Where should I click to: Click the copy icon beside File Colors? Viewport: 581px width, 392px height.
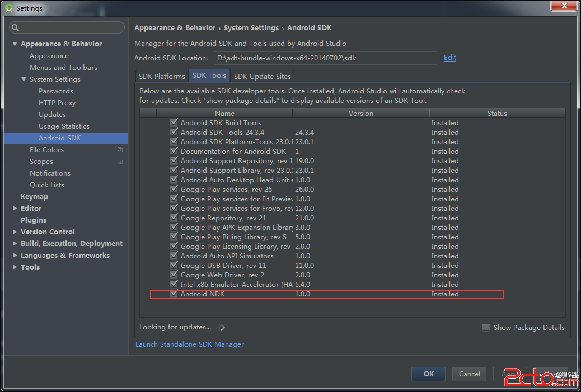120,149
